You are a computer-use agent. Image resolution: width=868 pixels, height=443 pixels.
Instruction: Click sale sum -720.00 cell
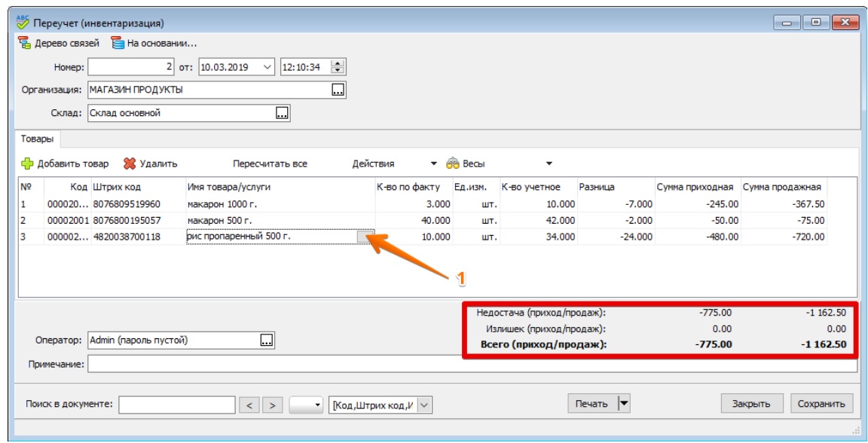point(784,237)
